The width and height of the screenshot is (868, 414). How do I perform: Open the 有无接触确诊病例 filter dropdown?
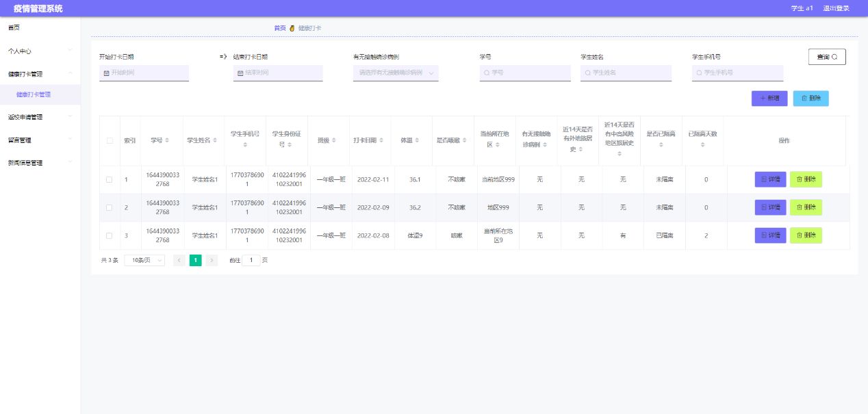pyautogui.click(x=396, y=73)
